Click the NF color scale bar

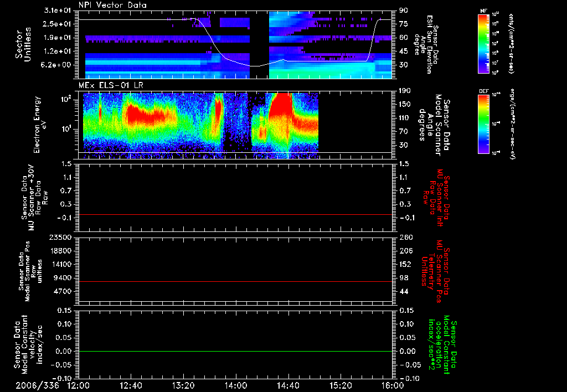tap(483, 43)
